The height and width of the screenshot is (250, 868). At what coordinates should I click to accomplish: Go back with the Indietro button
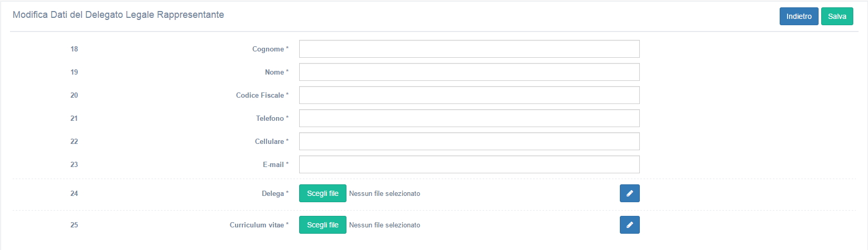(799, 16)
